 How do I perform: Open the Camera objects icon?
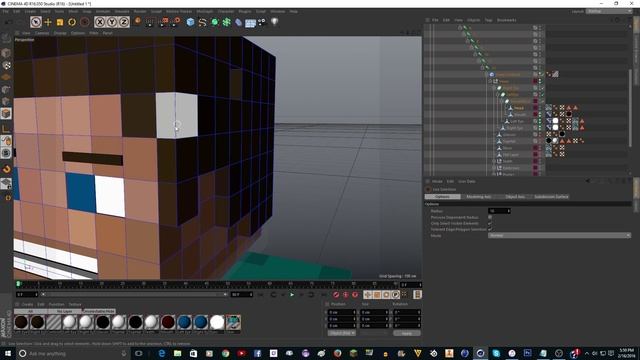click(262, 22)
